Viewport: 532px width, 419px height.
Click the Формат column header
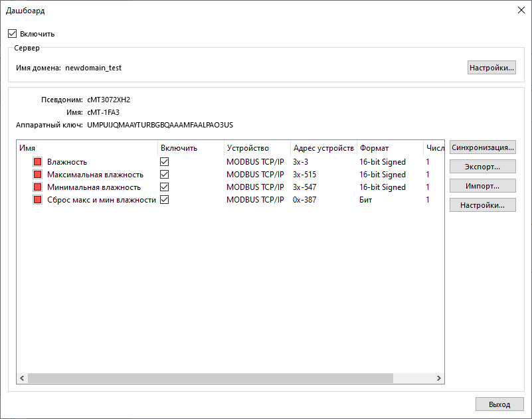pyautogui.click(x=389, y=148)
